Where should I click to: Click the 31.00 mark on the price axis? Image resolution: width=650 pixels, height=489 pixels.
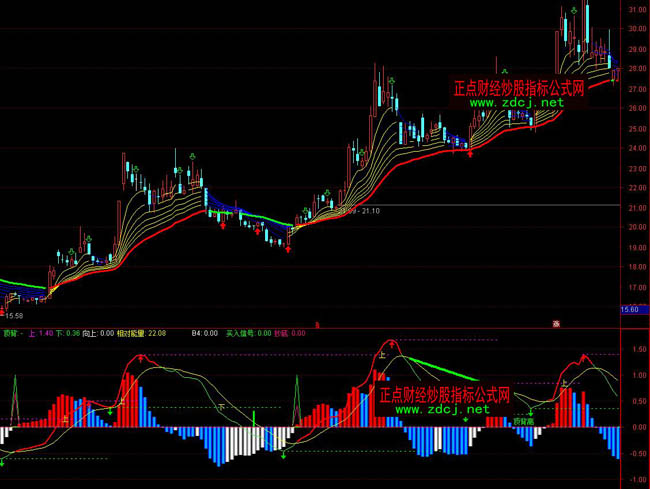click(634, 10)
